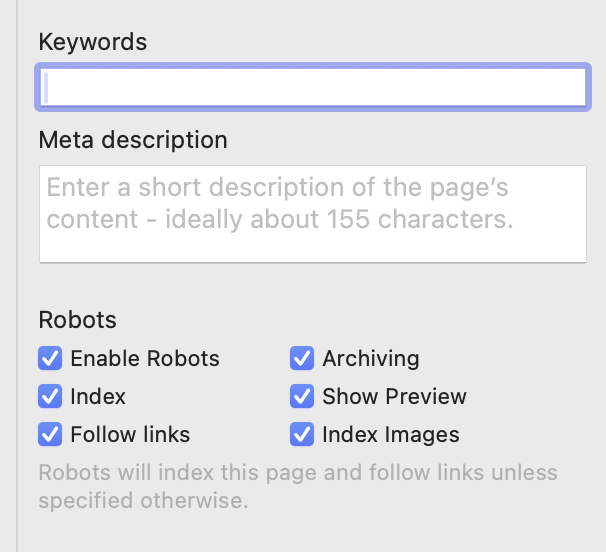The image size is (606, 552).
Task: Turn off the Show Preview checkbox
Action: tap(302, 396)
